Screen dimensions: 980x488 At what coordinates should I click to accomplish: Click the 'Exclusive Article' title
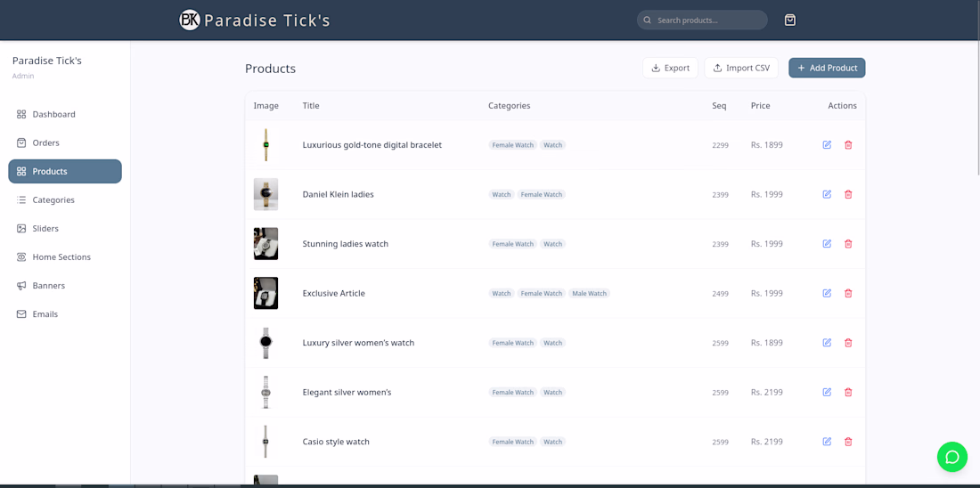334,293
